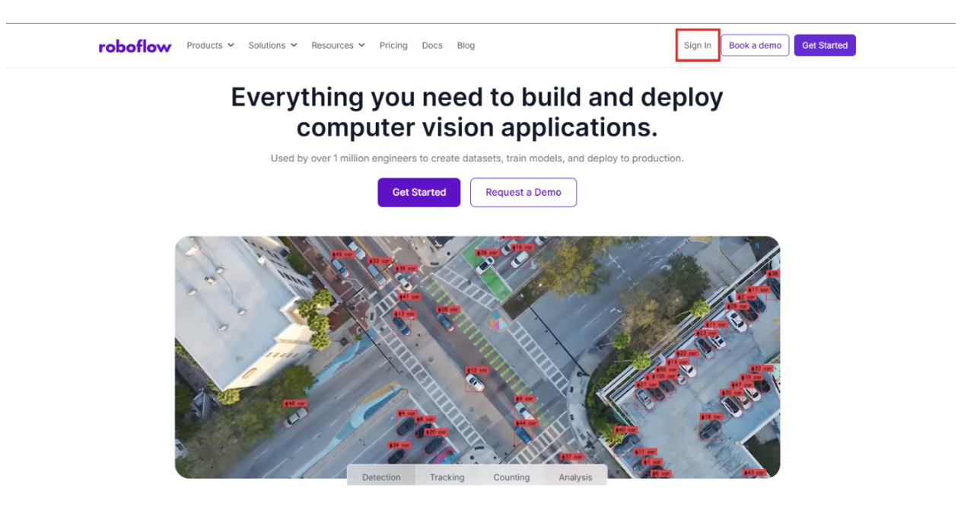Image resolution: width=980 pixels, height=507 pixels.
Task: Click the "48 car" detection label
Action: 294,403
